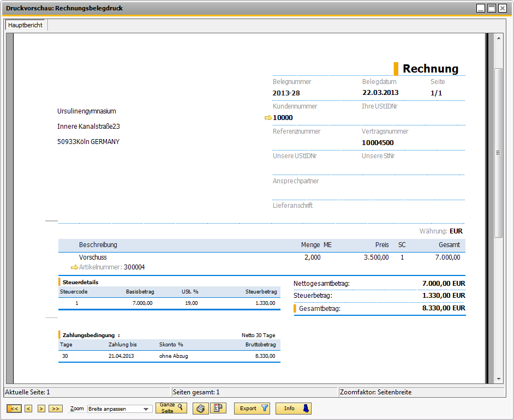The height and width of the screenshot is (420, 514).
Task: Switch to the Hauptbericht tab
Action: pos(26,25)
